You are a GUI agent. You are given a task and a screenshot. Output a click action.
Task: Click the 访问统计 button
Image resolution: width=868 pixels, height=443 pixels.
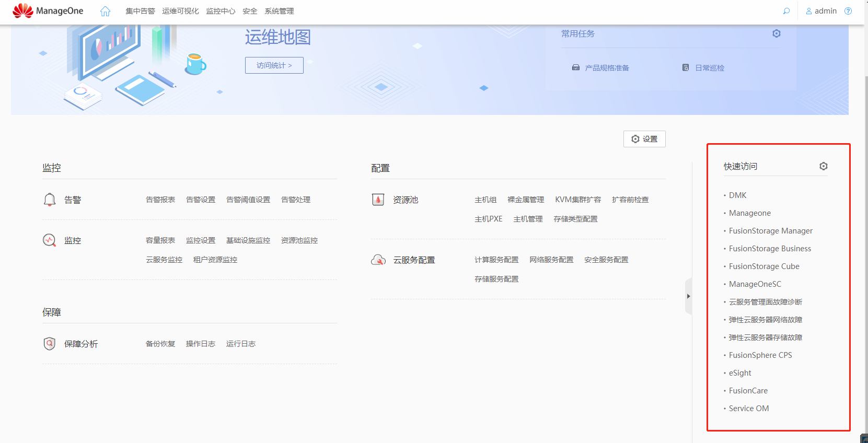tap(274, 65)
